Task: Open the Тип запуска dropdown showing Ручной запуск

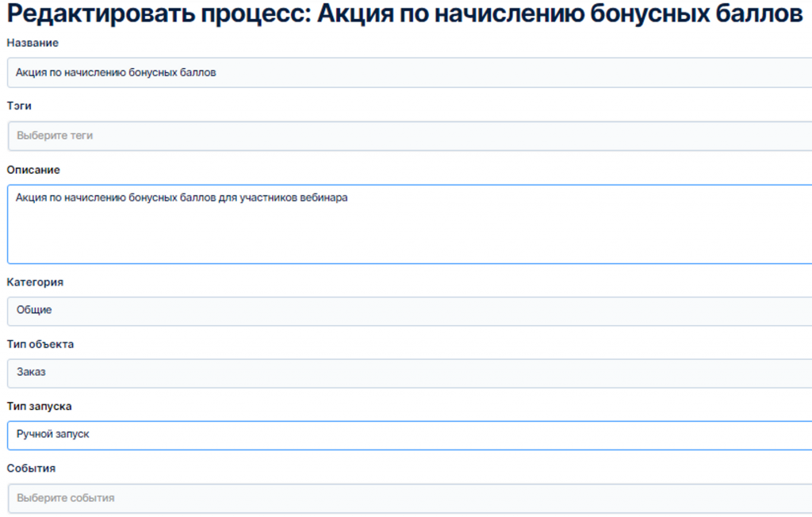Action: [x=409, y=435]
